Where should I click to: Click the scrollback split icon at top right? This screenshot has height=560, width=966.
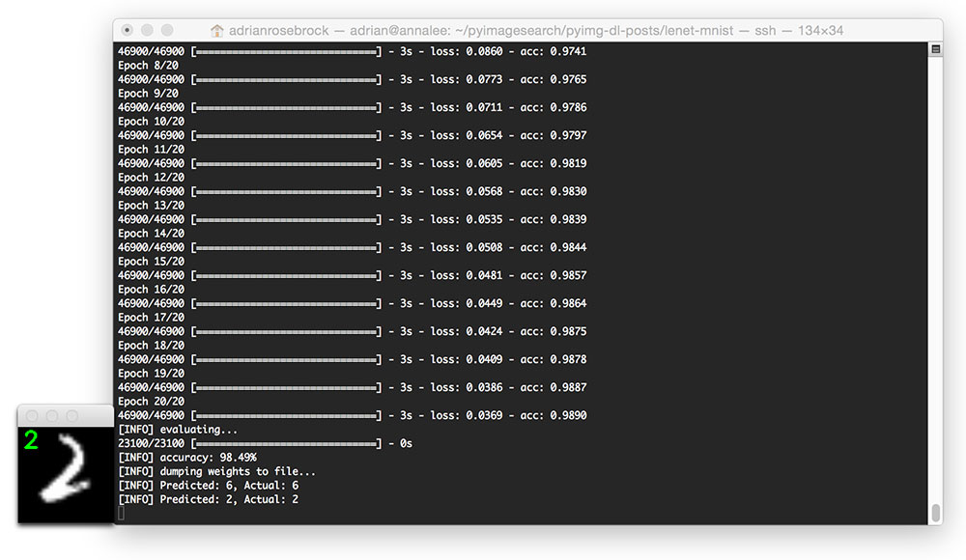click(x=935, y=49)
